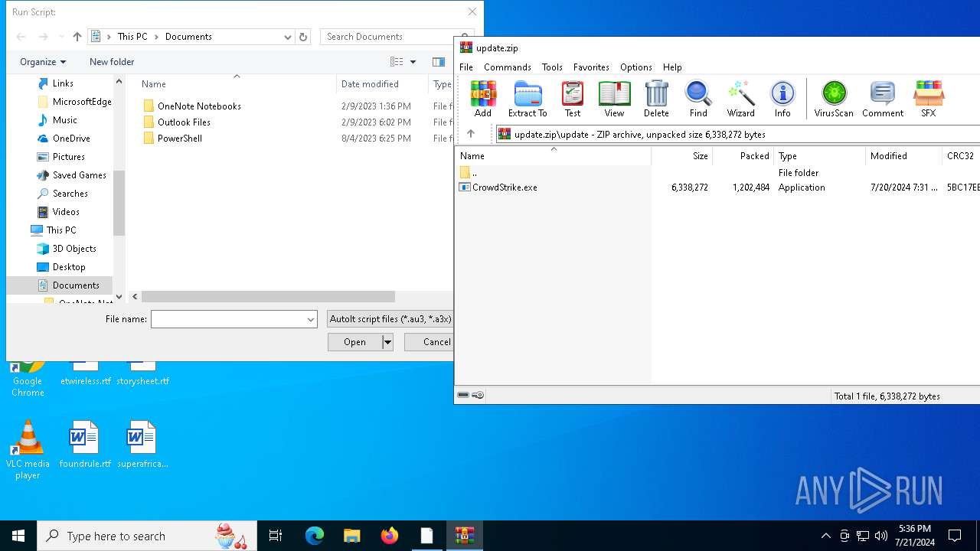980x551 pixels.
Task: Go up one level in WinRAR
Action: click(471, 134)
